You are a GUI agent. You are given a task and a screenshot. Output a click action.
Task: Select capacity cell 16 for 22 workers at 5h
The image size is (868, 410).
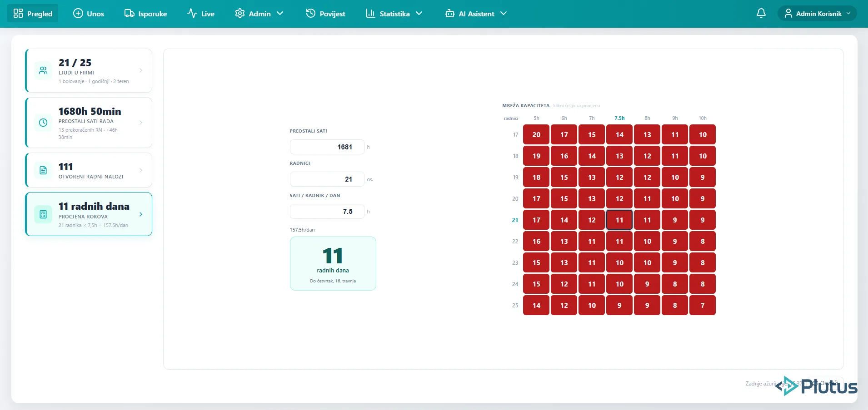(536, 241)
